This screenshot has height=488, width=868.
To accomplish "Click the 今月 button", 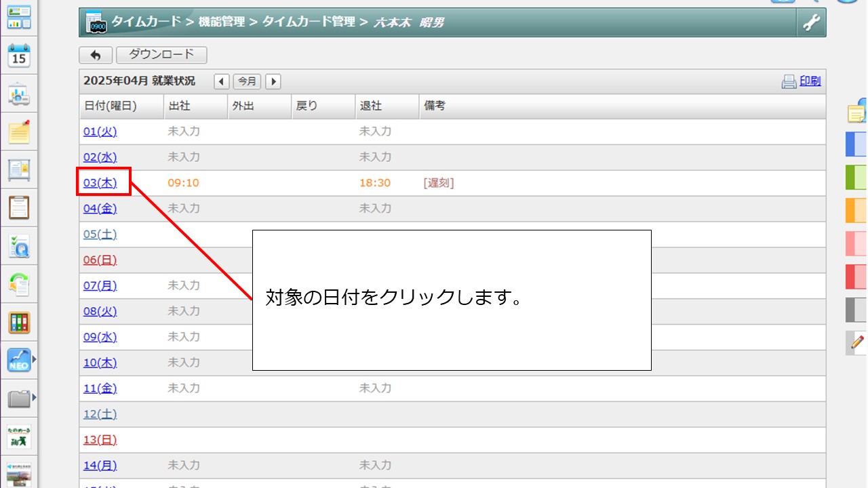I will click(x=247, y=81).
